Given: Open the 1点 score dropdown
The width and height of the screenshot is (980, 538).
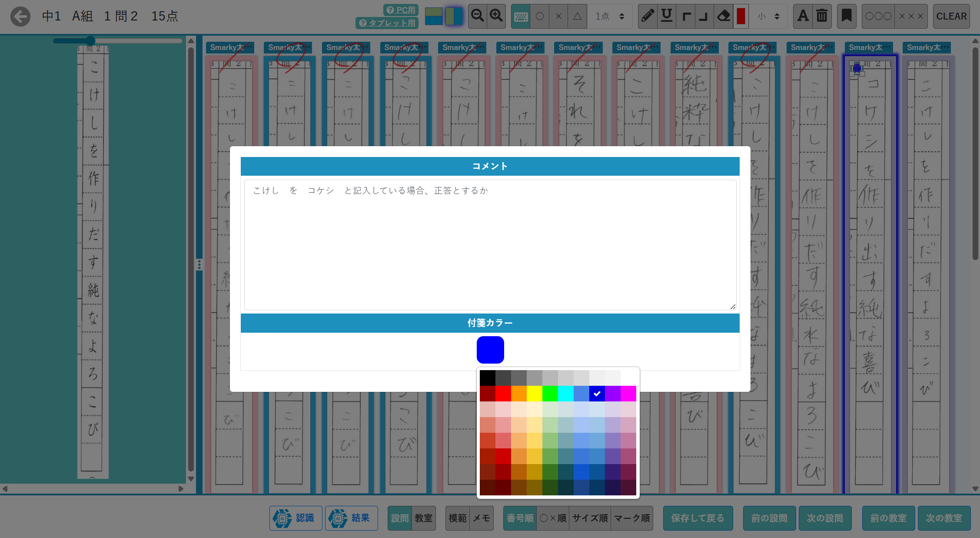Looking at the screenshot, I should pos(610,16).
